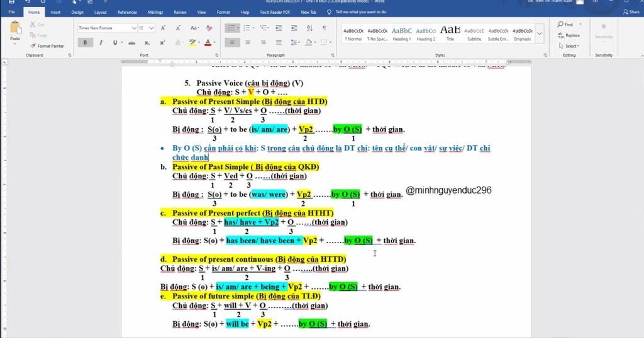This screenshot has width=644, height=338.
Task: Click the Shading paint bucket button
Action: (308, 42)
